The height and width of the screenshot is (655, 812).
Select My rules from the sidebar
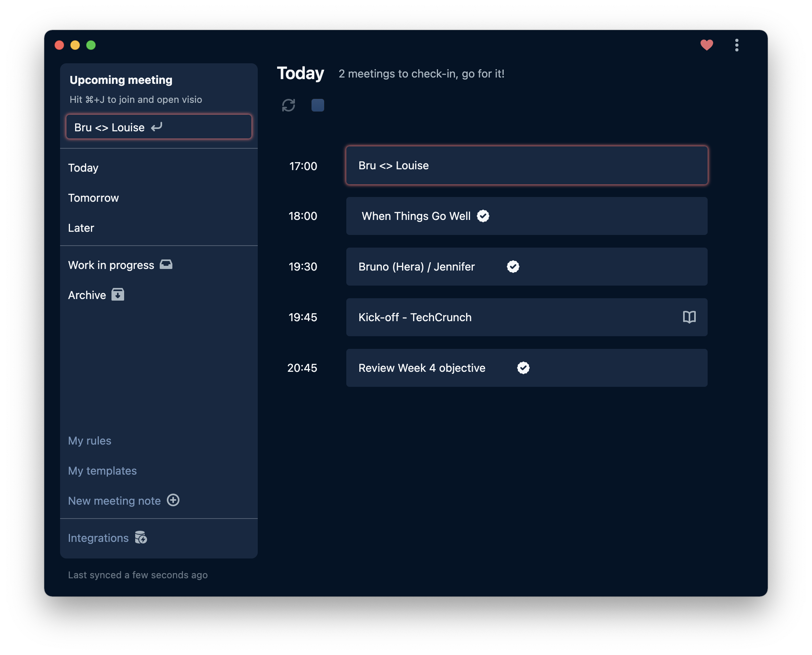click(89, 440)
